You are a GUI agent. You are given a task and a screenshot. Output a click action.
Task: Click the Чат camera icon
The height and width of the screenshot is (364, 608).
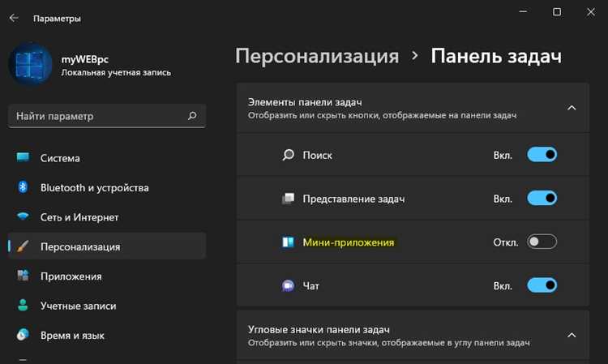[288, 285]
